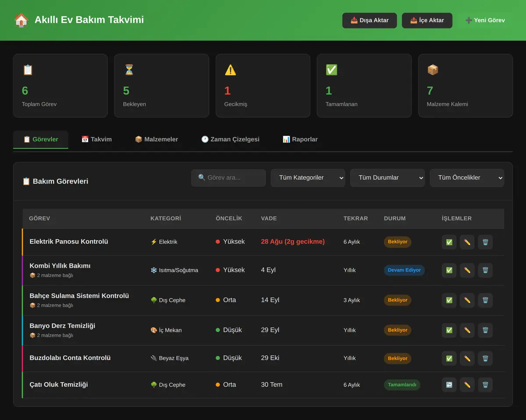Open the Takvim tab
The width and height of the screenshot is (526, 420).
[x=96, y=139]
